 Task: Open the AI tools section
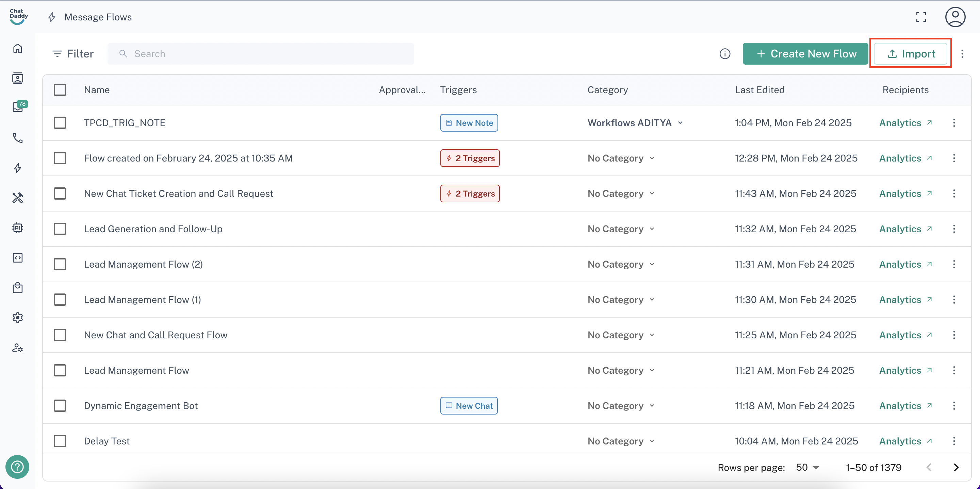click(18, 228)
